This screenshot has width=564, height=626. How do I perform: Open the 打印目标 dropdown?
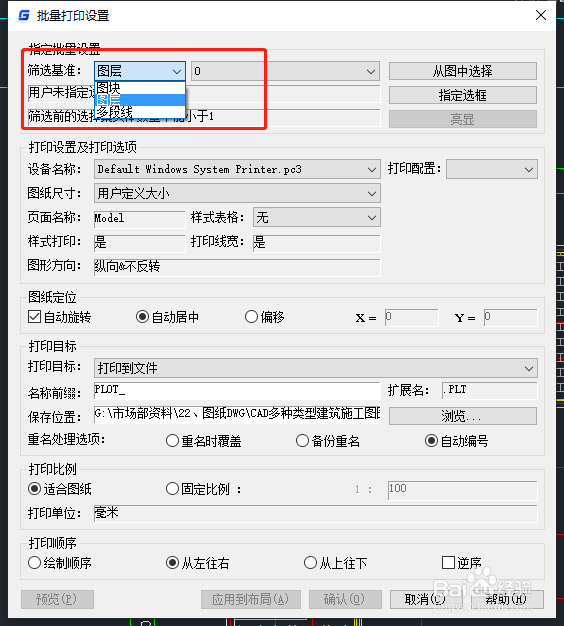pyautogui.click(x=316, y=368)
